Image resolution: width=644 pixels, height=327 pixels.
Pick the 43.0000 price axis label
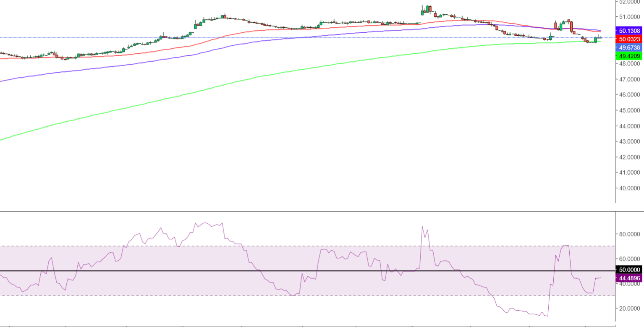point(630,141)
